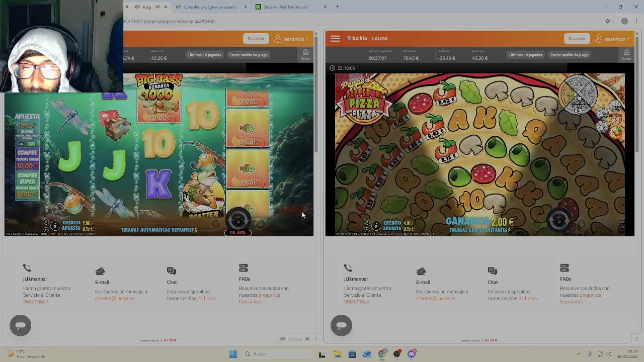Open chat bubble widget in left window
Viewport: 644px width, 362px height.
click(21, 325)
